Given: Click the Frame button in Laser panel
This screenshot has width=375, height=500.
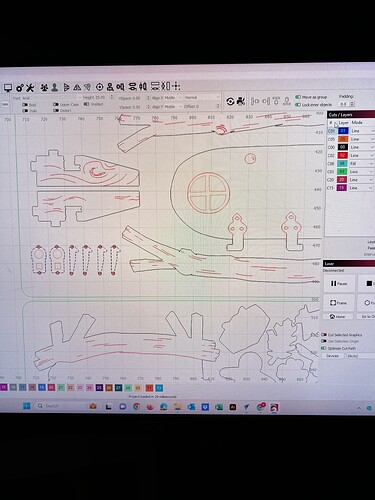Looking at the screenshot, I should pos(339,303).
